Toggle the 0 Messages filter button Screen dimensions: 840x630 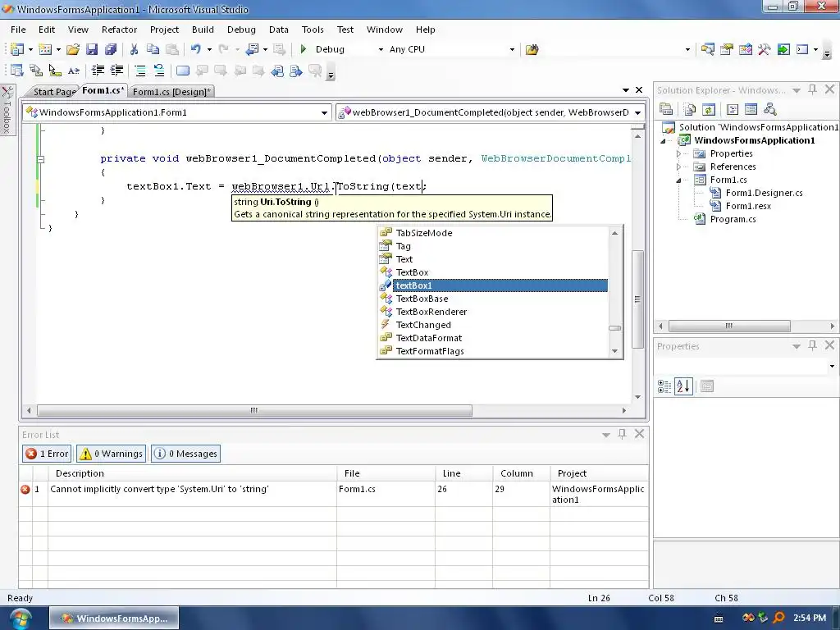(185, 453)
